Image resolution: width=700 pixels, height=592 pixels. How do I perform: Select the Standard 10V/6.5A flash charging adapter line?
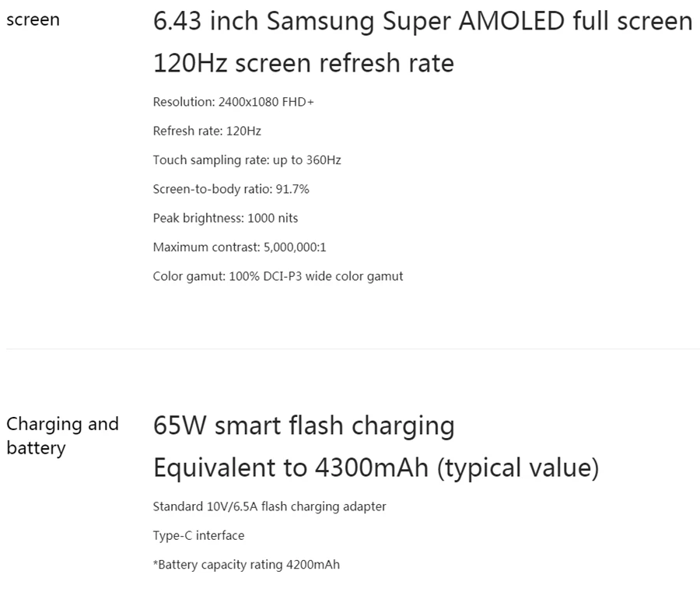pyautogui.click(x=269, y=506)
